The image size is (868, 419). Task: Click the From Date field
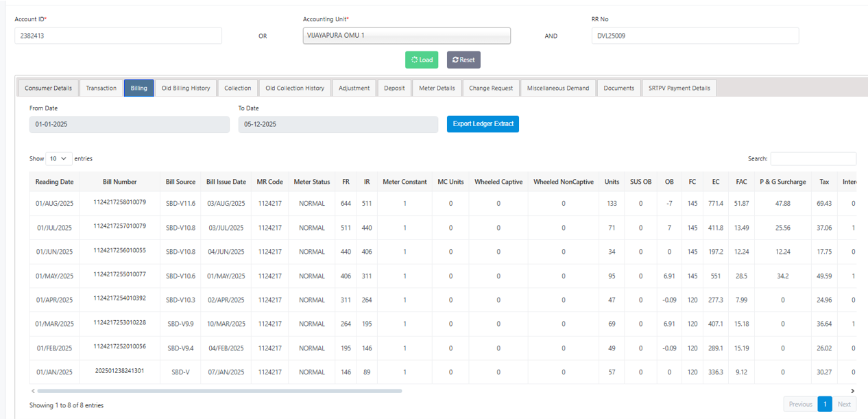pyautogui.click(x=129, y=124)
